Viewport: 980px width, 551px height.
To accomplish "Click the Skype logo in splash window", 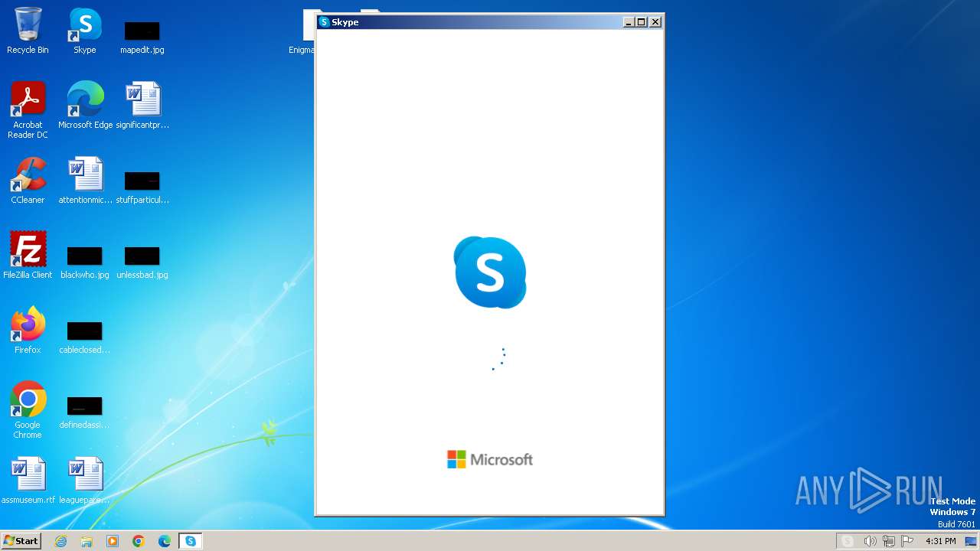I will [490, 272].
